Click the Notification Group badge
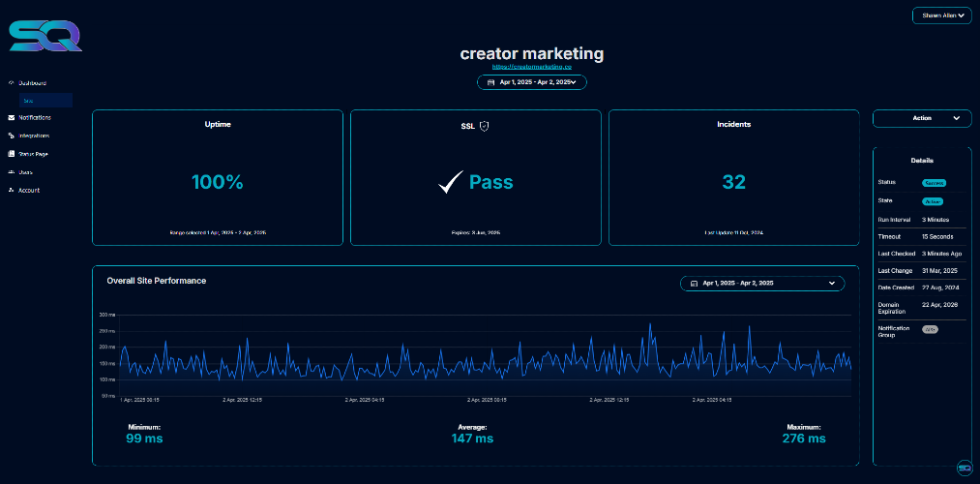 [x=930, y=329]
